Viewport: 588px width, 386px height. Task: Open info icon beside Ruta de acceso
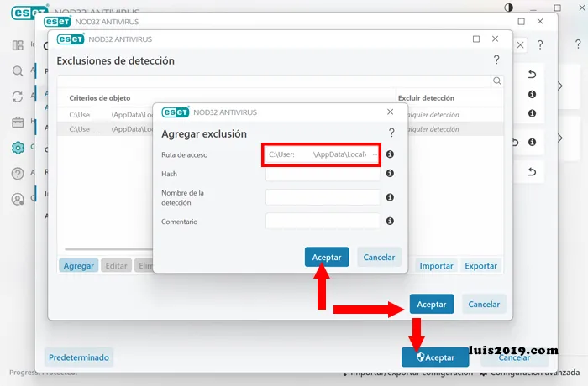[x=390, y=154]
